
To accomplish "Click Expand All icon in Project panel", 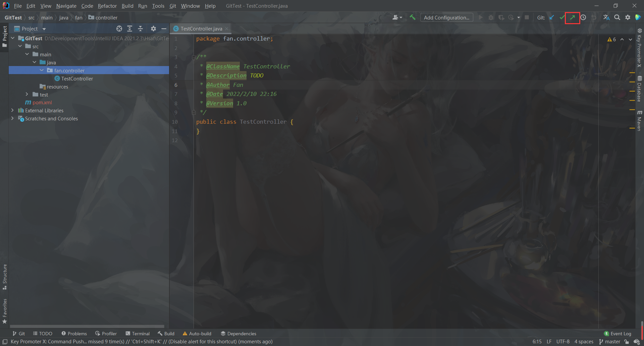I will pyautogui.click(x=130, y=29).
